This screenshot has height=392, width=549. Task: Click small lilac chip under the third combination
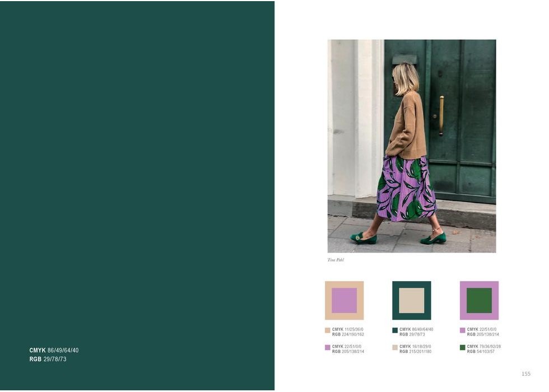pyautogui.click(x=463, y=330)
